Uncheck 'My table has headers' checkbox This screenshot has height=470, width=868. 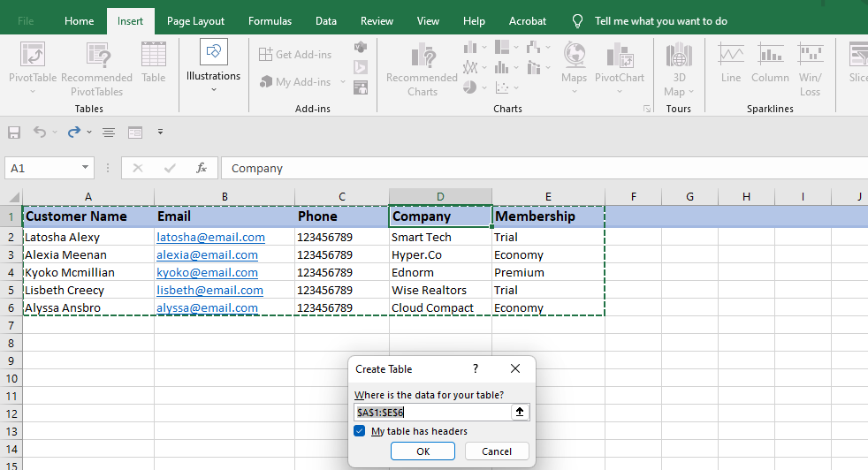coord(360,431)
